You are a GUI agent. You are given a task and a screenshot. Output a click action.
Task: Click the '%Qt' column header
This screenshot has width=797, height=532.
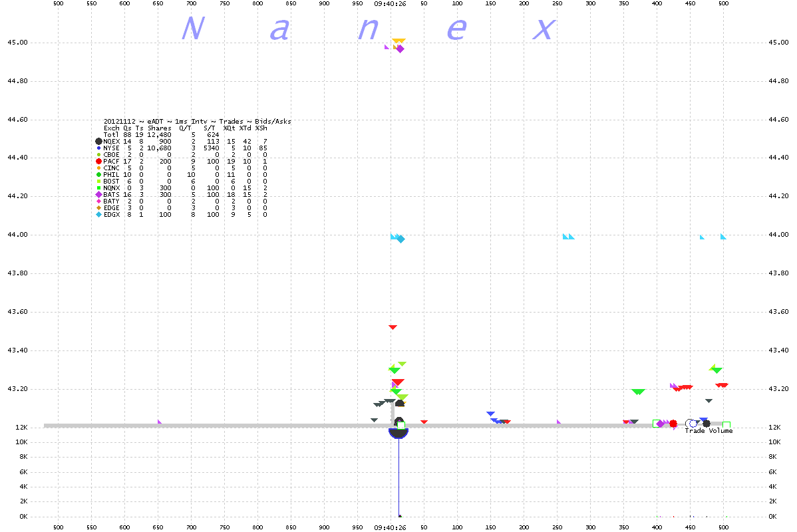click(x=230, y=128)
